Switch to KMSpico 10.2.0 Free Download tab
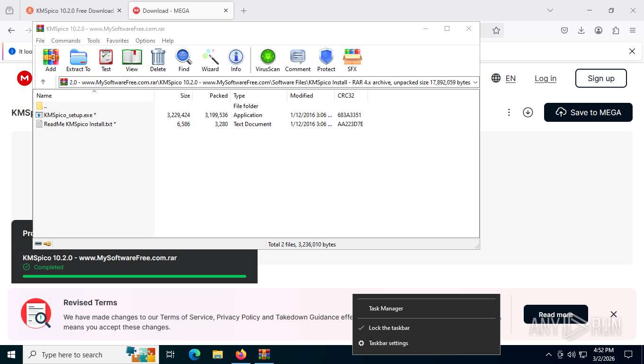 (x=74, y=10)
